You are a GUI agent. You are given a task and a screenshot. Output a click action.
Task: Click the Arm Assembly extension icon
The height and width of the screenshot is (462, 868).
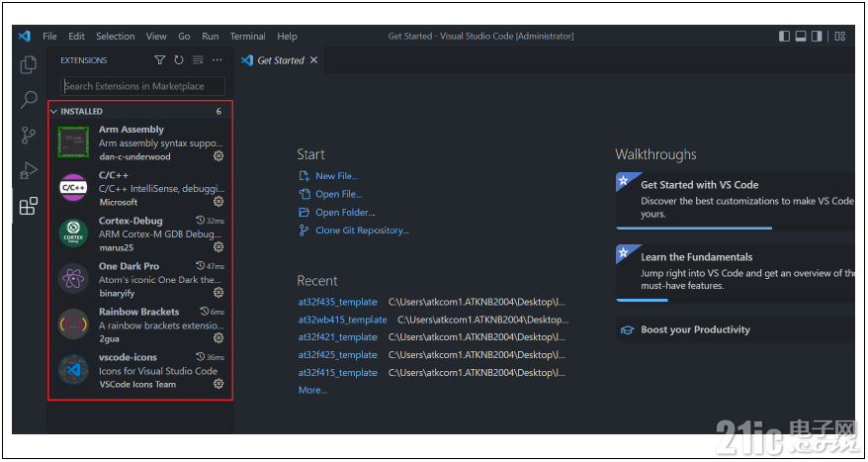(73, 142)
